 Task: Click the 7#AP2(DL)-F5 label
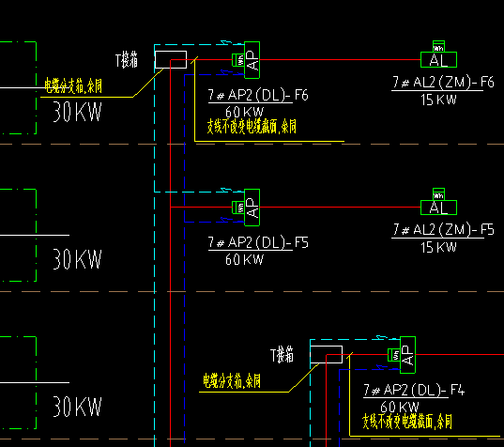(x=258, y=242)
